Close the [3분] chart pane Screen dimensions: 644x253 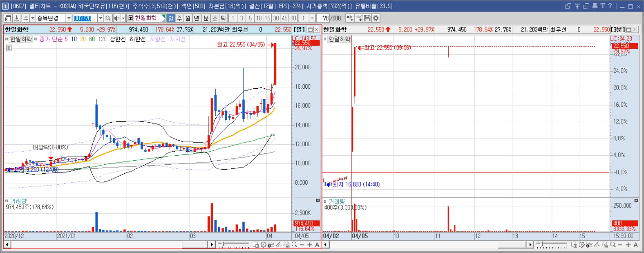coord(635,30)
